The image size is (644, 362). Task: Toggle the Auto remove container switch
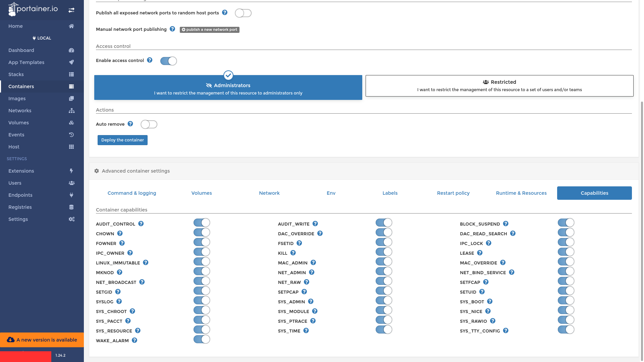149,124
